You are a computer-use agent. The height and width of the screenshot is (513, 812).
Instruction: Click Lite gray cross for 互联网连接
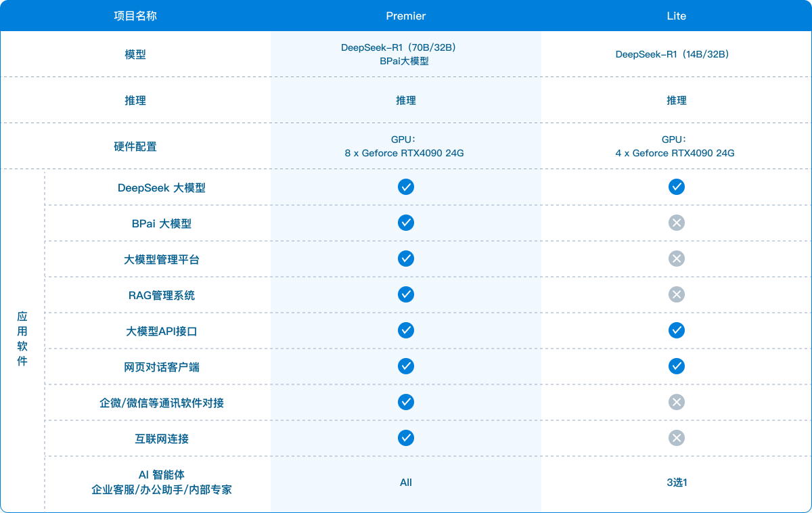point(677,438)
